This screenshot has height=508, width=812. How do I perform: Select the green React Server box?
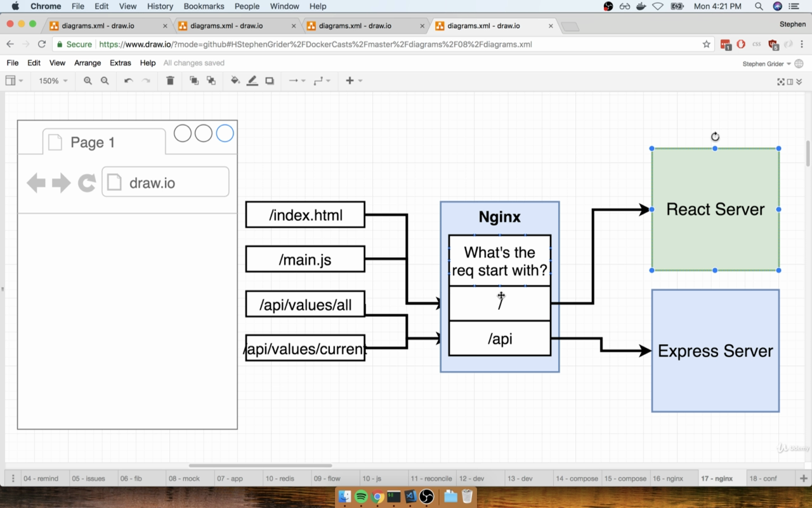(715, 209)
